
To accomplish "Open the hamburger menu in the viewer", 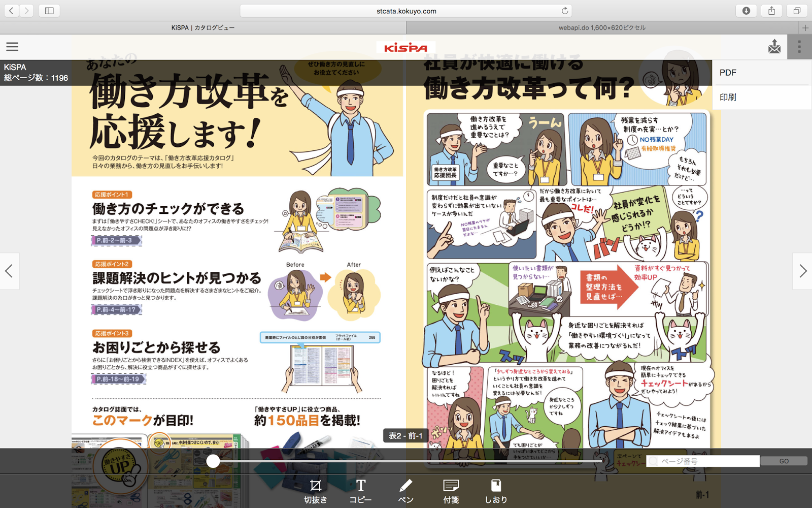I will [12, 47].
